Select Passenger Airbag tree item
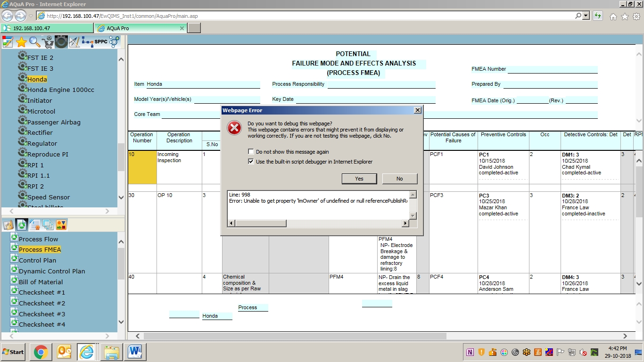Screen dimensions: 644x362 click(54, 122)
